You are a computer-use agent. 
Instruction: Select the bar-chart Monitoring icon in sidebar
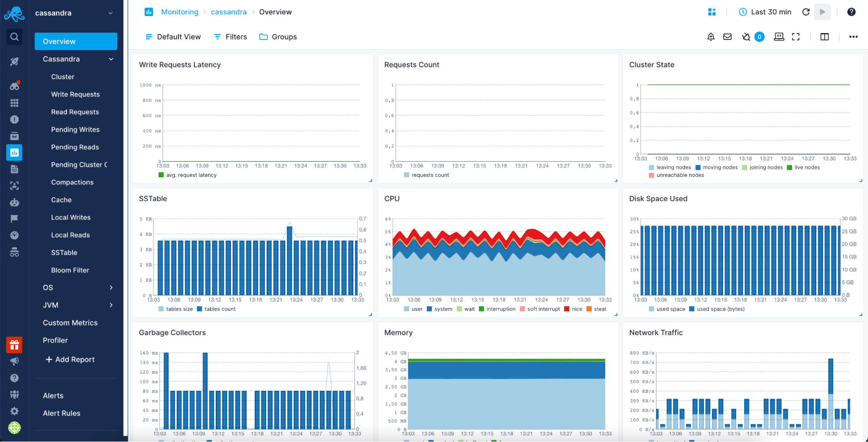tap(14, 153)
